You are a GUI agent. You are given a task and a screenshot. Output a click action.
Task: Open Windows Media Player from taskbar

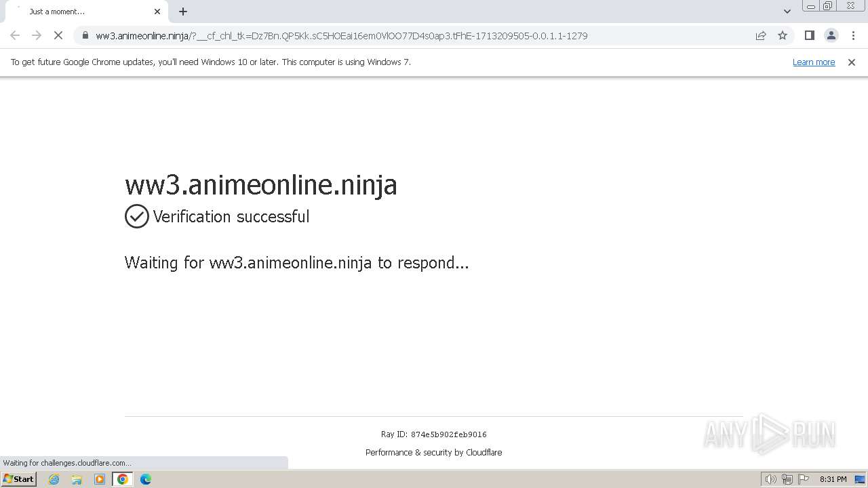tap(100, 479)
